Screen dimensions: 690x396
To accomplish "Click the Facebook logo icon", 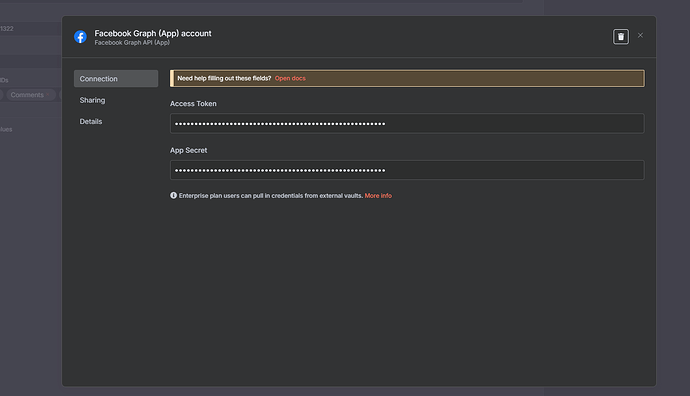I will coord(80,37).
